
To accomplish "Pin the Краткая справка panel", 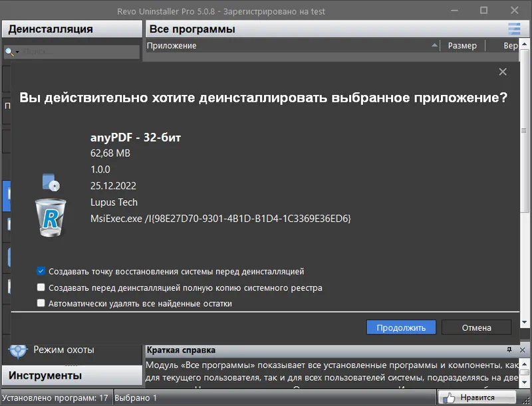I will 509,350.
